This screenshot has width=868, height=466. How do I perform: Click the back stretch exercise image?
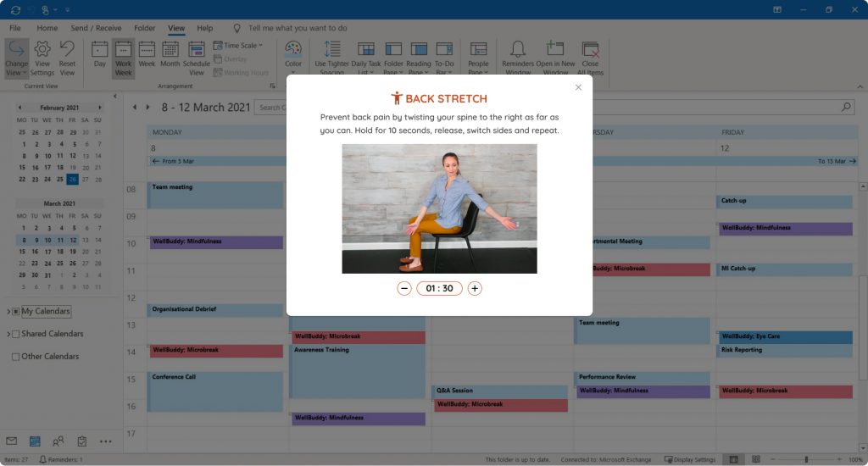(439, 208)
